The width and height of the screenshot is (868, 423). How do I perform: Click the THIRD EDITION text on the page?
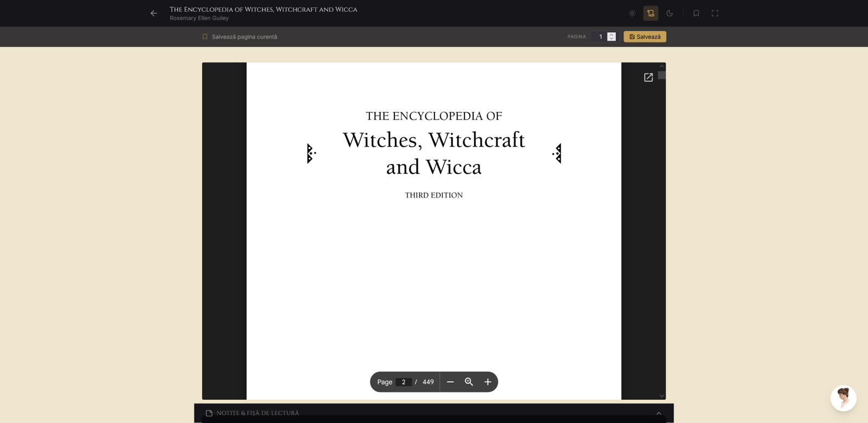coord(434,195)
